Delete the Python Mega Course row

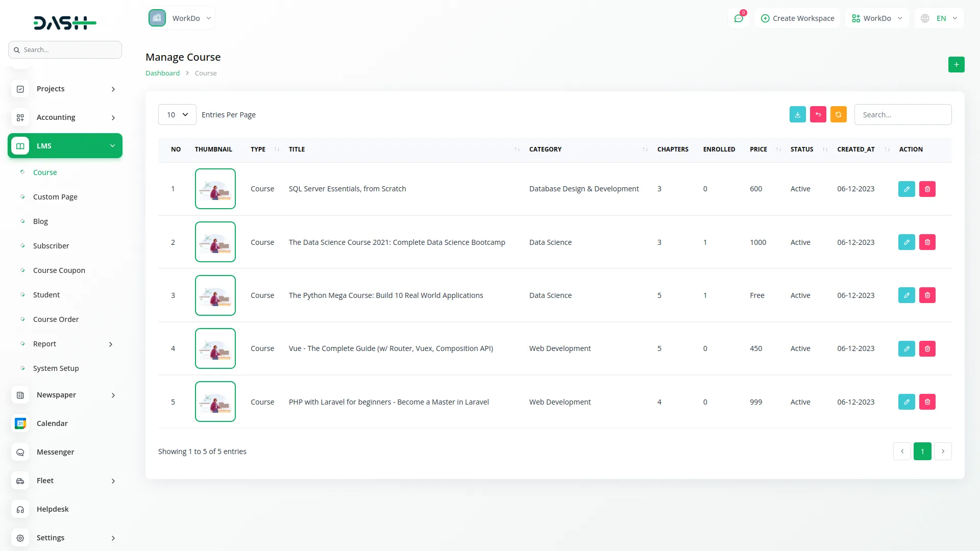point(927,295)
